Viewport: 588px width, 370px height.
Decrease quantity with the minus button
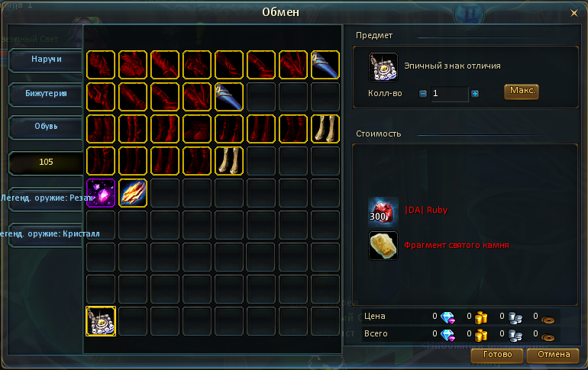(422, 94)
